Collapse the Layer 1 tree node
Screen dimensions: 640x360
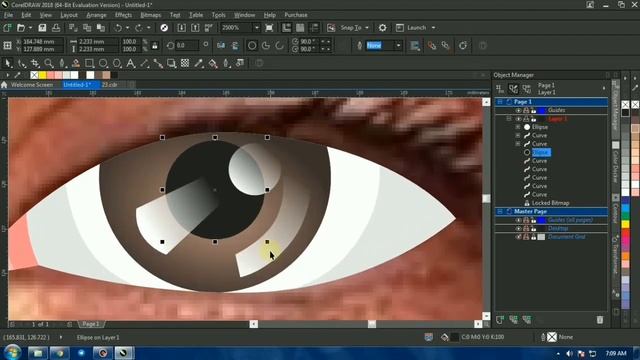[509, 119]
